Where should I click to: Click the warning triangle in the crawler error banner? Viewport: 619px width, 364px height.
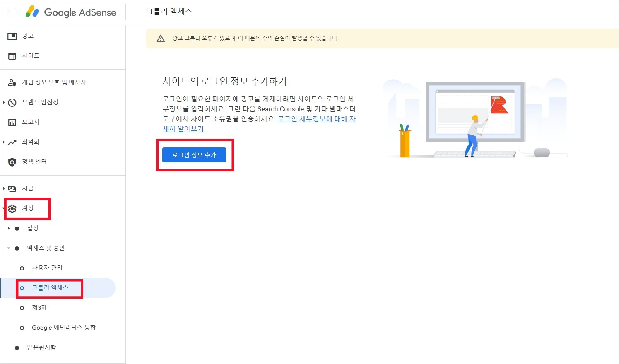pos(161,38)
